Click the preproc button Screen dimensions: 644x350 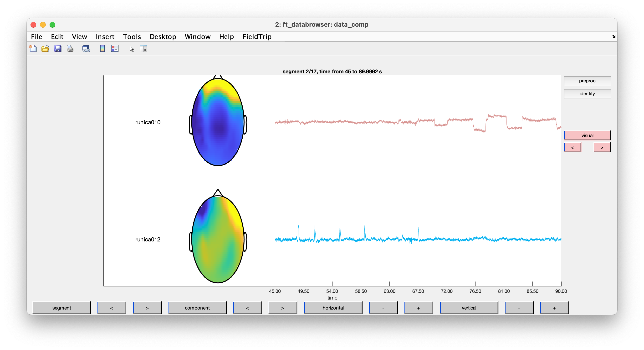[587, 81]
